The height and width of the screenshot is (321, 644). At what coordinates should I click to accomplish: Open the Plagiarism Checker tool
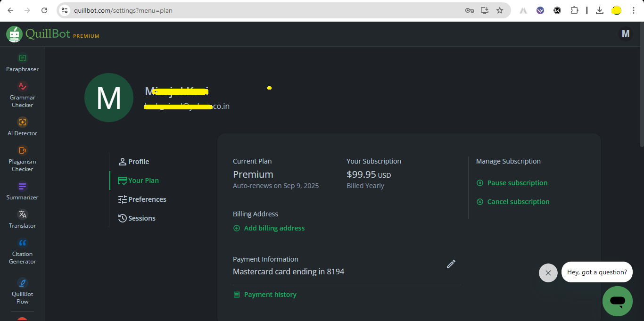click(x=22, y=158)
